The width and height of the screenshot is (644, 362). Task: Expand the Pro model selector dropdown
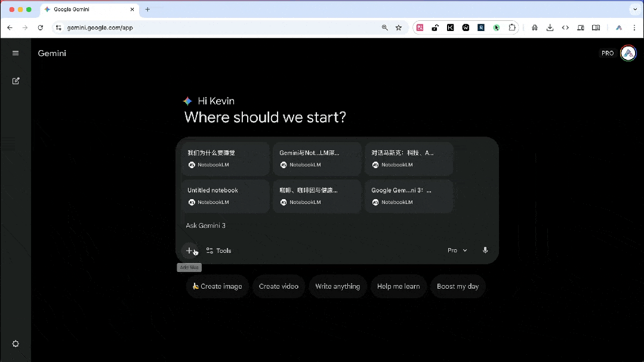pos(456,250)
